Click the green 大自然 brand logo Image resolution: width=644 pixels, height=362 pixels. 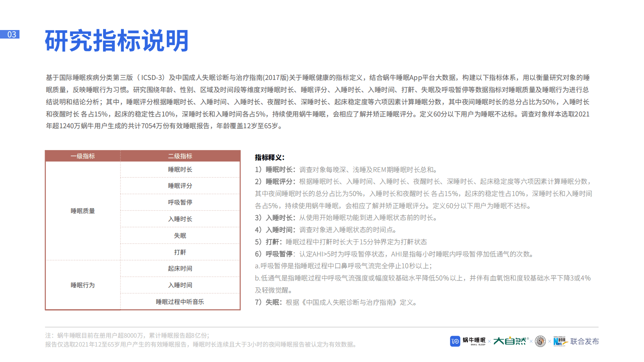[x=510, y=341]
